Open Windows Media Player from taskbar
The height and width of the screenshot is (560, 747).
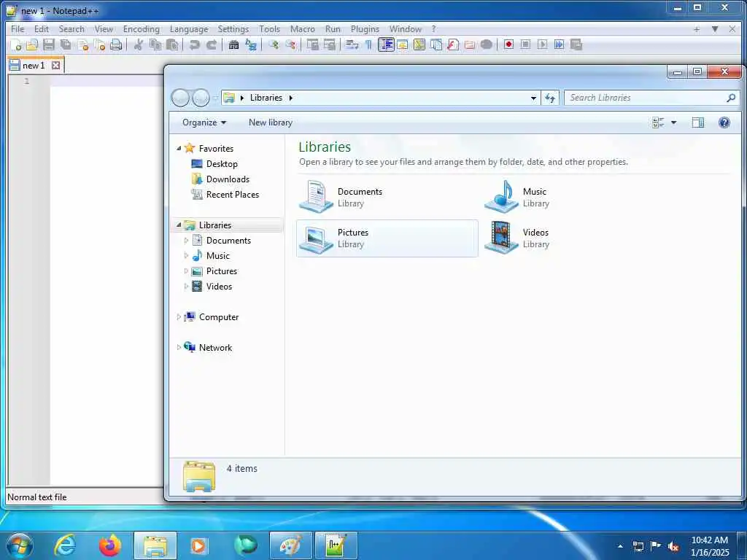pyautogui.click(x=200, y=545)
